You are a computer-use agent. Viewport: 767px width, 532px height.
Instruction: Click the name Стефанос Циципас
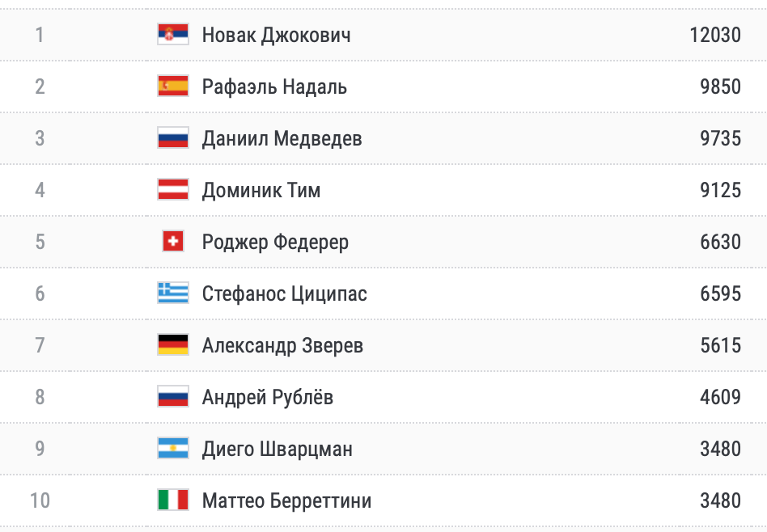coord(284,293)
